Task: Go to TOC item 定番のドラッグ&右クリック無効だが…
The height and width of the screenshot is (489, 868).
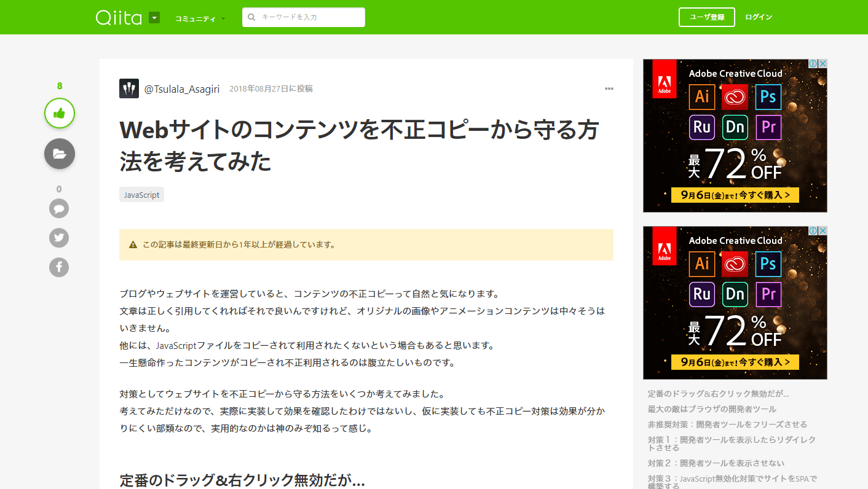Action: coord(718,394)
